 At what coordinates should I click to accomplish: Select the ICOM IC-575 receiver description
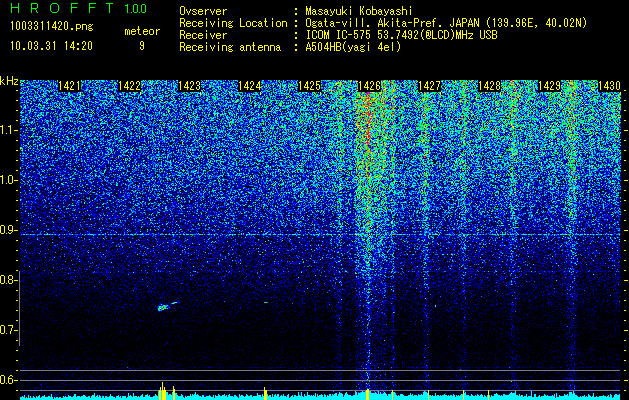(x=401, y=35)
